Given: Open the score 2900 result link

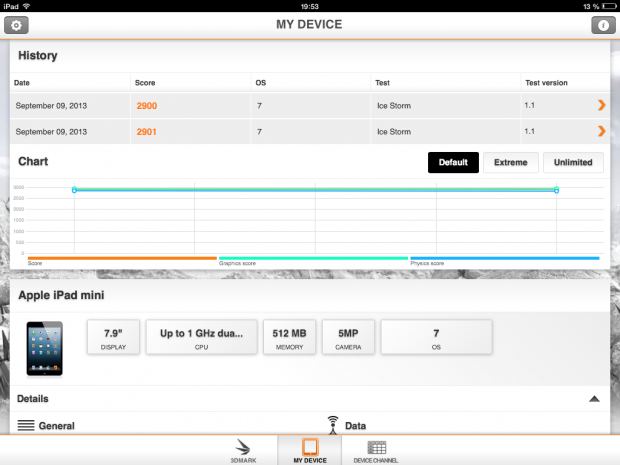Looking at the screenshot, I should (147, 105).
